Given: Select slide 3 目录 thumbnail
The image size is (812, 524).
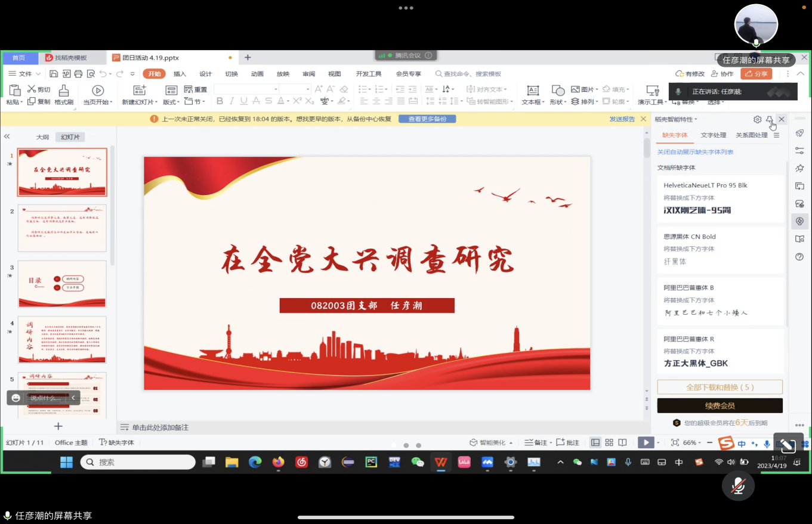Looking at the screenshot, I should click(62, 284).
